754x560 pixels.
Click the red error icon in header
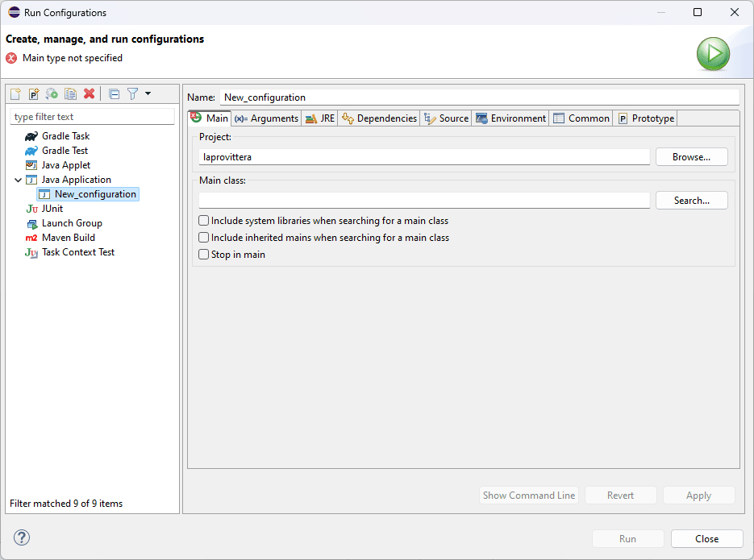pyautogui.click(x=11, y=58)
